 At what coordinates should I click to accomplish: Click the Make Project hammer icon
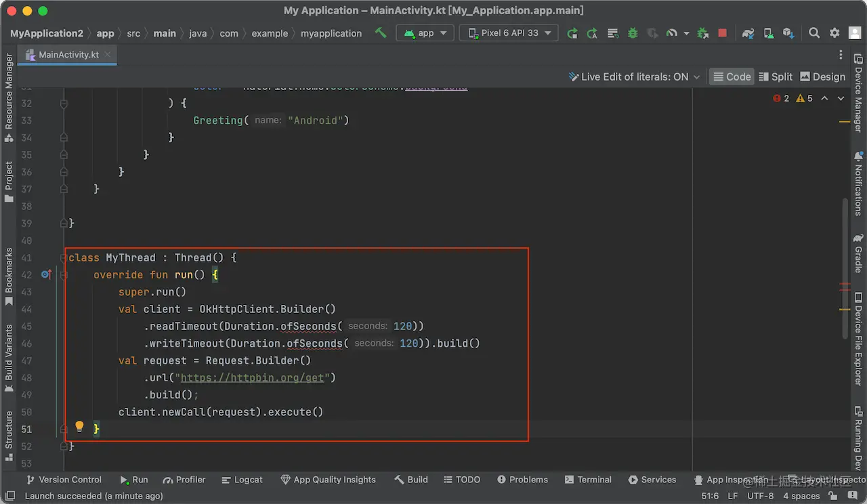click(381, 33)
